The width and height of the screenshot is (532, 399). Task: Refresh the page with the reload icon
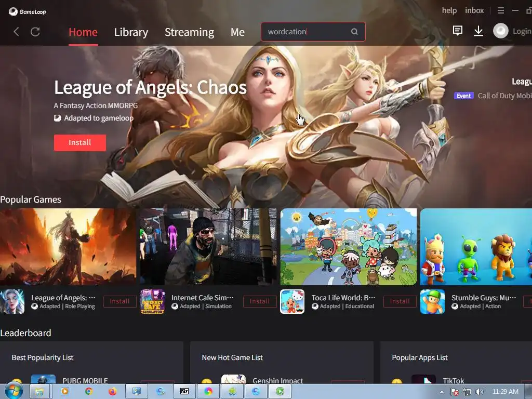pos(35,32)
